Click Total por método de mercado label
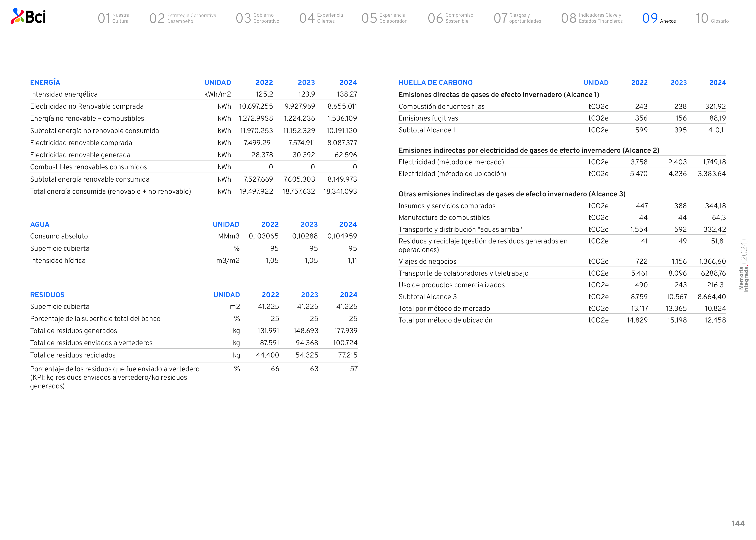 444,309
